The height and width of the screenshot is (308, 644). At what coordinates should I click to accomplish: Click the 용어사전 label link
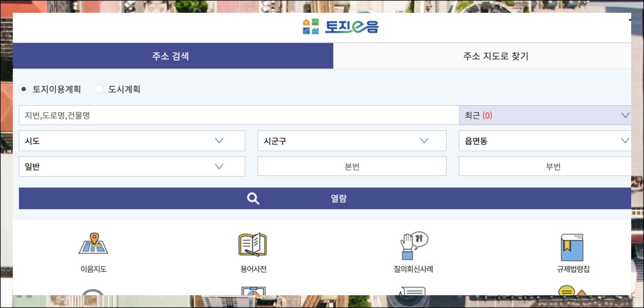coord(253,269)
